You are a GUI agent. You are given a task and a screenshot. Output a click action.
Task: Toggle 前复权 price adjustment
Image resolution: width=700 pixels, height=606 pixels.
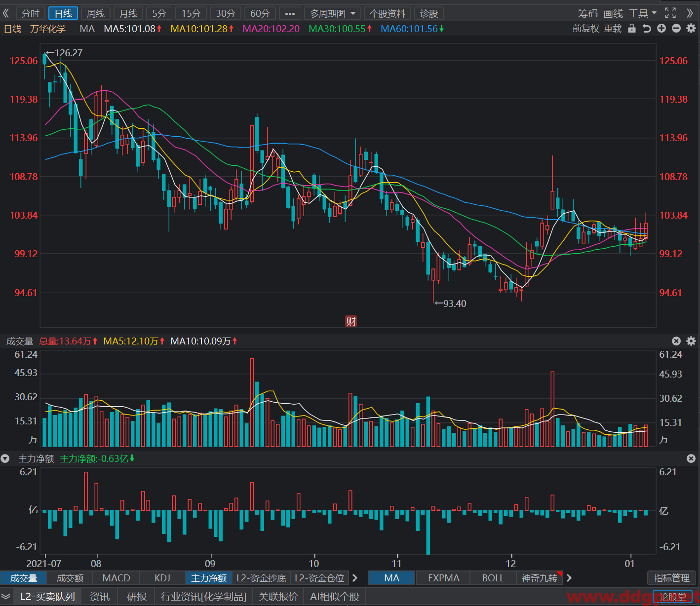pyautogui.click(x=585, y=29)
